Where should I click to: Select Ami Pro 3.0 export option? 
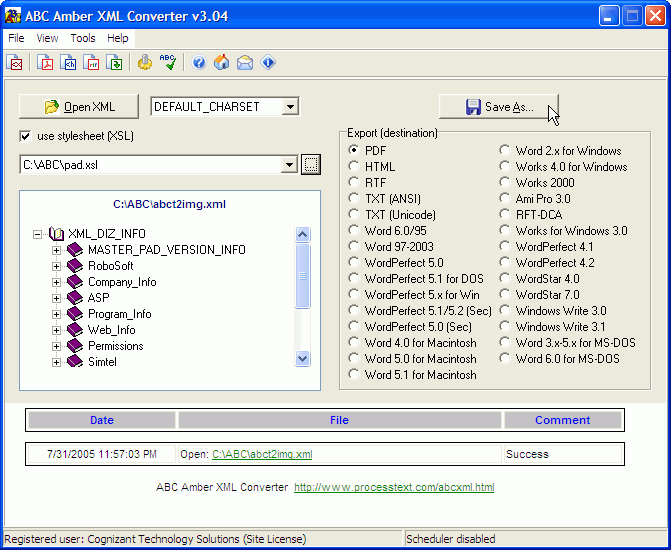pos(505,199)
